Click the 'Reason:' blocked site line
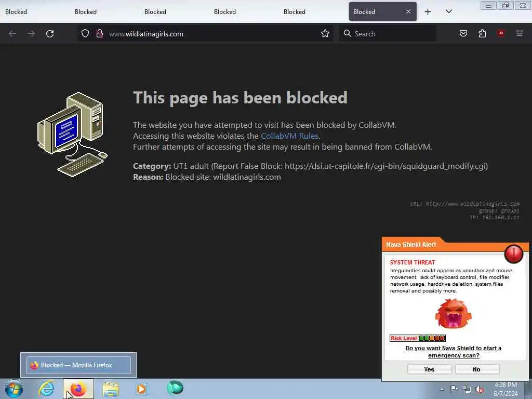 coord(207,177)
